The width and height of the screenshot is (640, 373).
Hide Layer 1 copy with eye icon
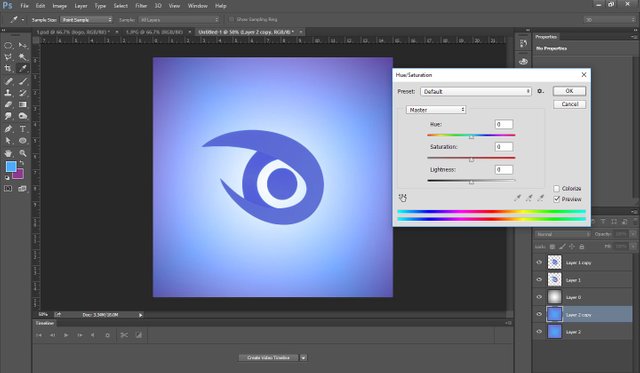coord(539,262)
